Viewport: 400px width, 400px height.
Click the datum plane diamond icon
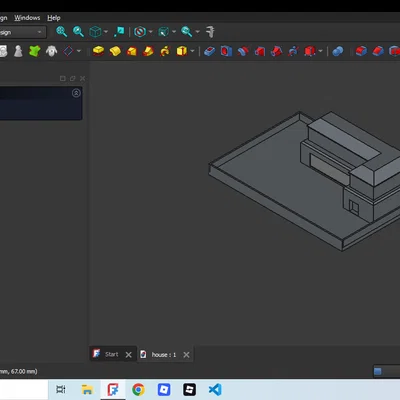(68, 51)
